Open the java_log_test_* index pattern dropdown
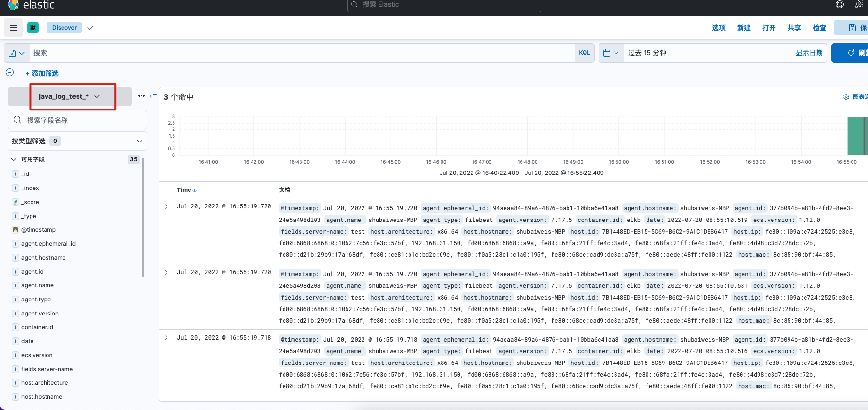This screenshot has width=868, height=410. pyautogui.click(x=70, y=96)
